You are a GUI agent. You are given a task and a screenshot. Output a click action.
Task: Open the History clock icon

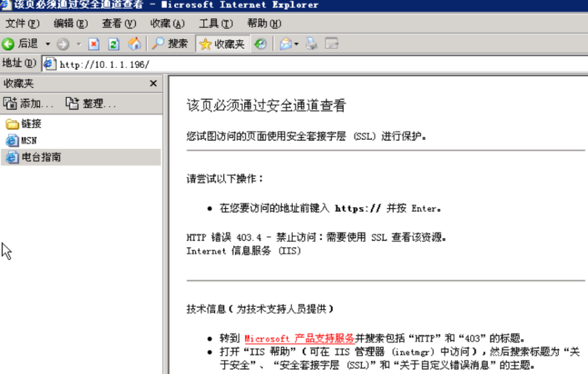(x=260, y=44)
